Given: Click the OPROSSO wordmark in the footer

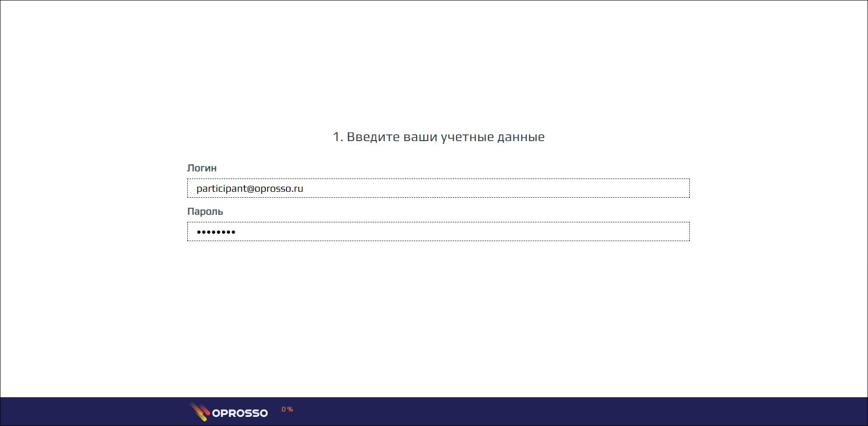Looking at the screenshot, I should pos(240,413).
